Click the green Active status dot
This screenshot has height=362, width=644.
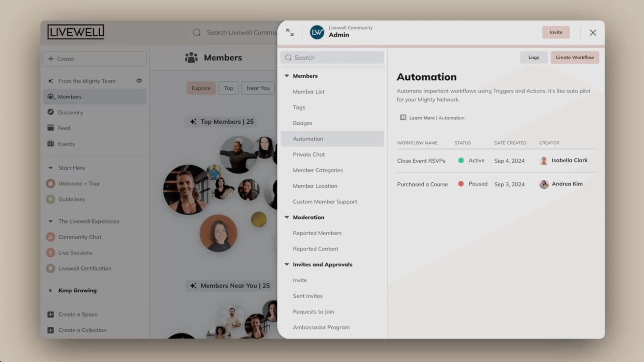461,161
